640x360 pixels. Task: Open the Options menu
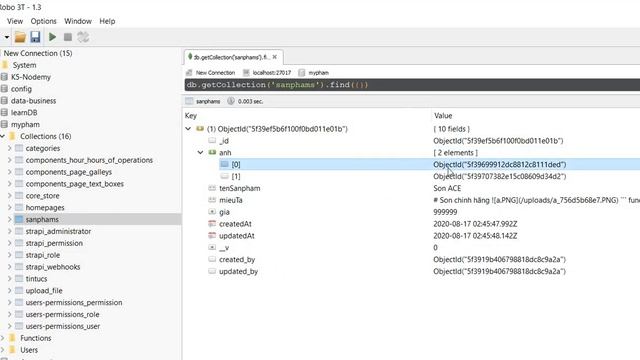click(x=43, y=21)
